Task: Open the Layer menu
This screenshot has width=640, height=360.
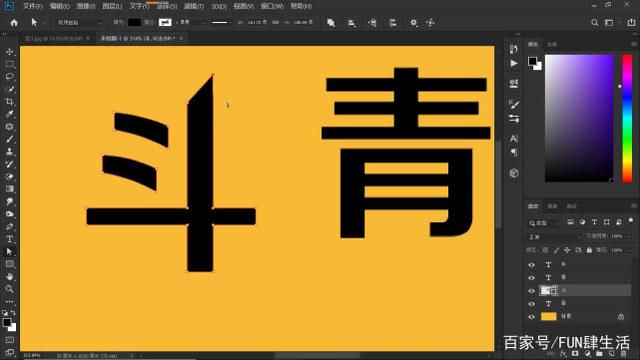Action: pos(112,6)
